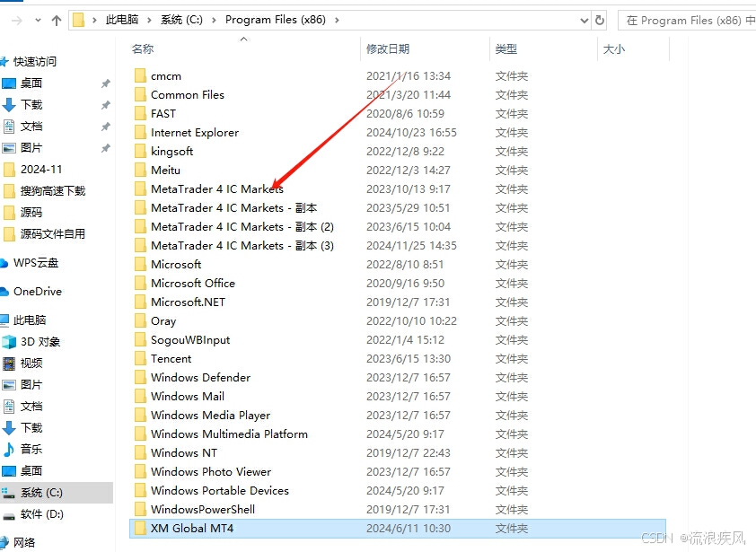
Task: Select the Microsoft.NET folder
Action: pos(188,302)
